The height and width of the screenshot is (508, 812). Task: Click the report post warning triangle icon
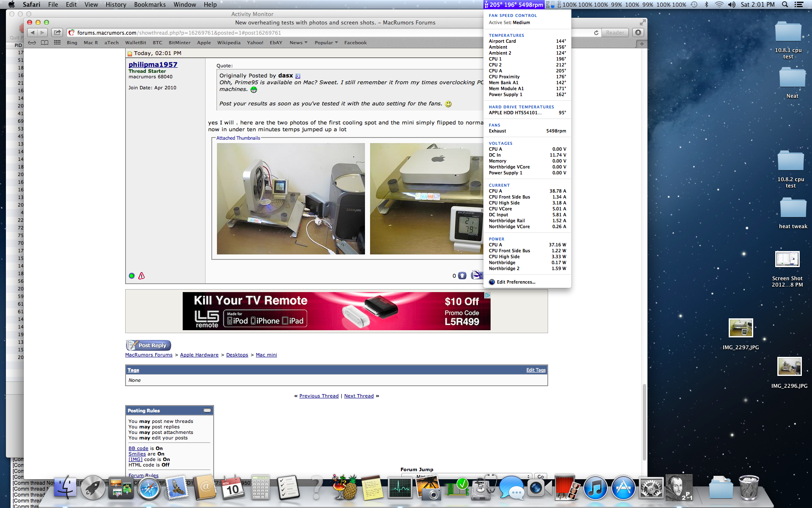coord(142,276)
